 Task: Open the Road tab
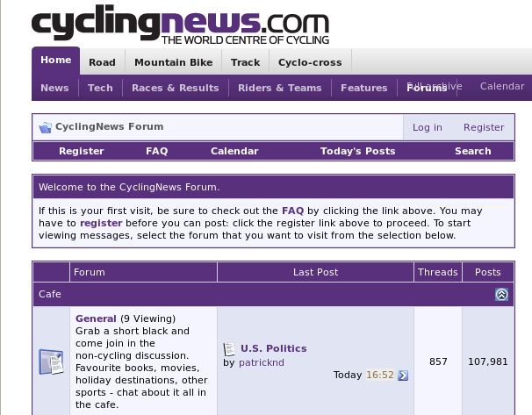point(102,62)
